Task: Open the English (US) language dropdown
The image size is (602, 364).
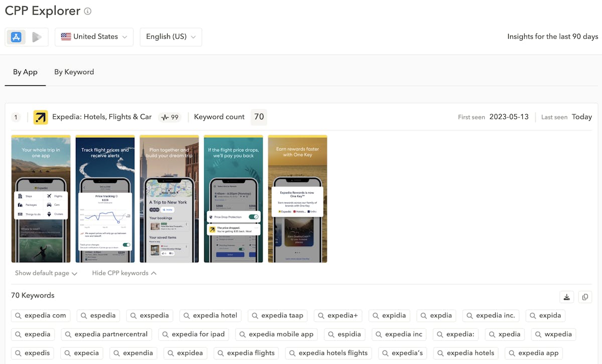Action: [171, 37]
